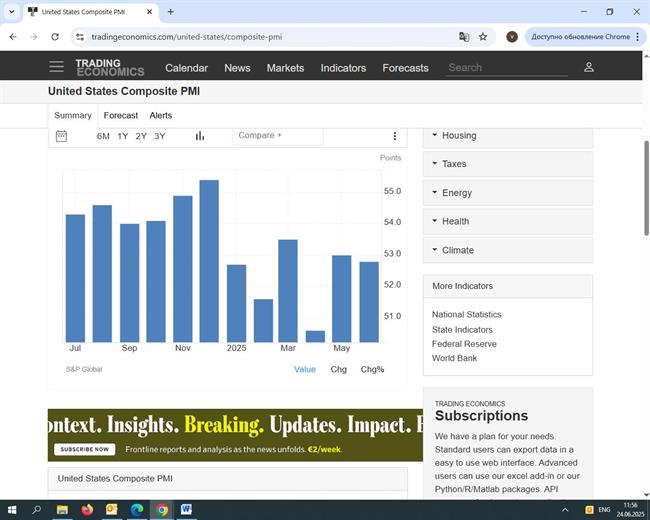Open site information icon in address bar
650x520 pixels.
coord(80,37)
